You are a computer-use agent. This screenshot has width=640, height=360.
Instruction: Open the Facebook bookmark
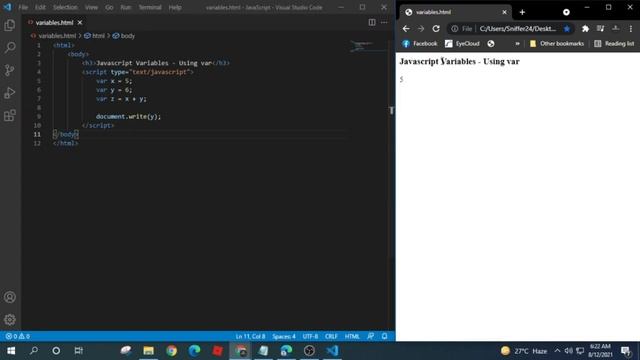(x=420, y=44)
